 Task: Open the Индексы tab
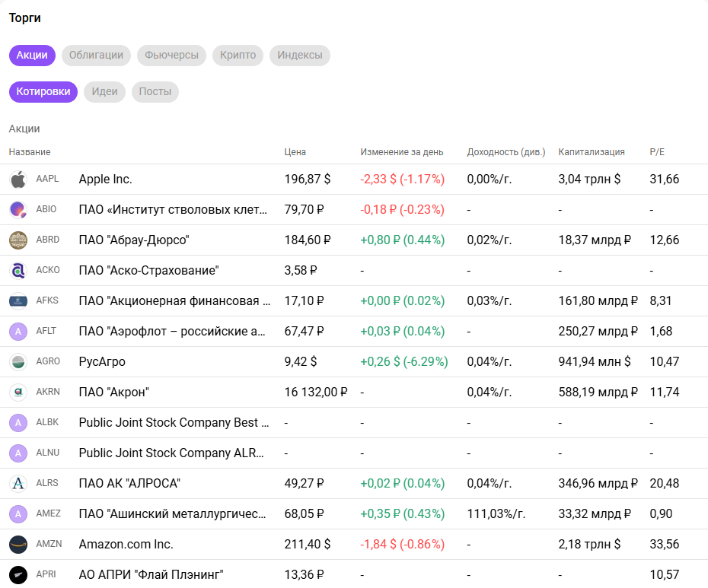click(300, 56)
